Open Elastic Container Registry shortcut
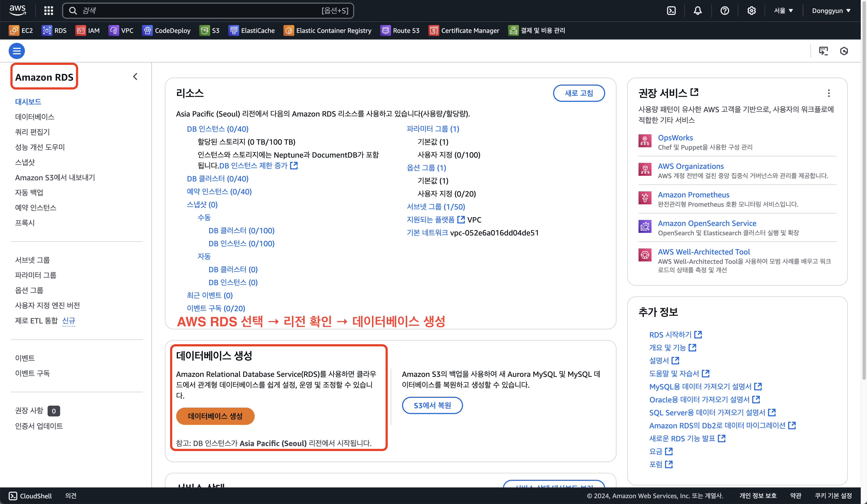The height and width of the screenshot is (504, 867). coord(328,31)
